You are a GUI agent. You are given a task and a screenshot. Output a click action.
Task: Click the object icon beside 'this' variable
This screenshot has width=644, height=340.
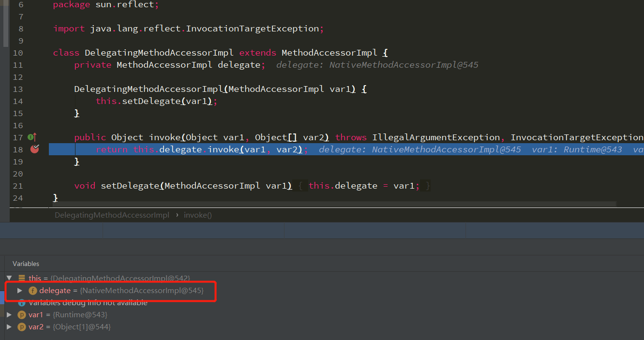point(22,278)
